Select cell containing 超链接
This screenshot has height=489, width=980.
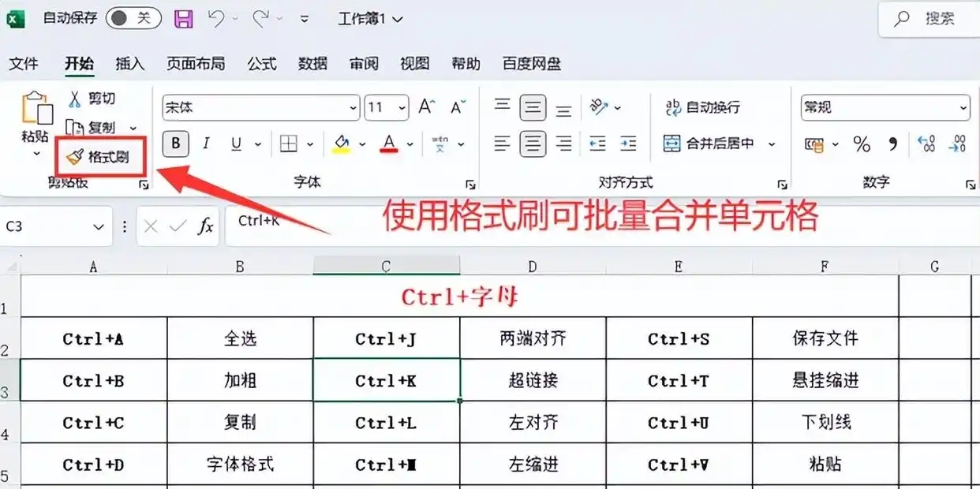click(x=533, y=380)
